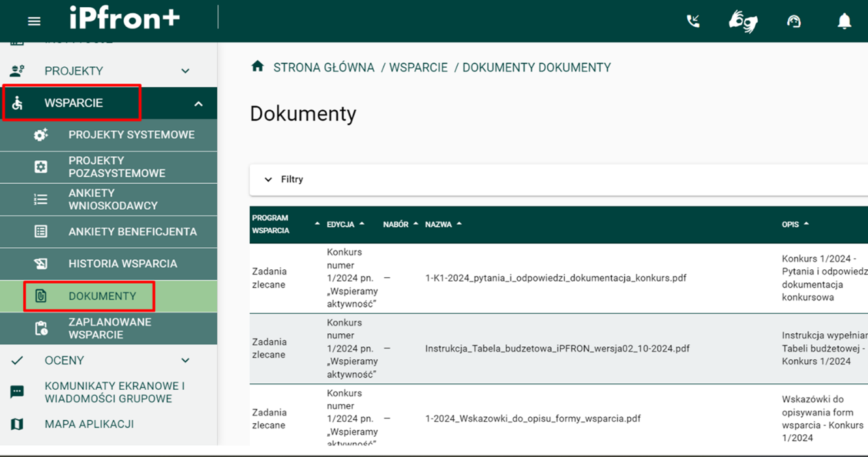Click description of pytania_i_odpowiedzi document
Image resolution: width=868 pixels, height=457 pixels.
(824, 278)
